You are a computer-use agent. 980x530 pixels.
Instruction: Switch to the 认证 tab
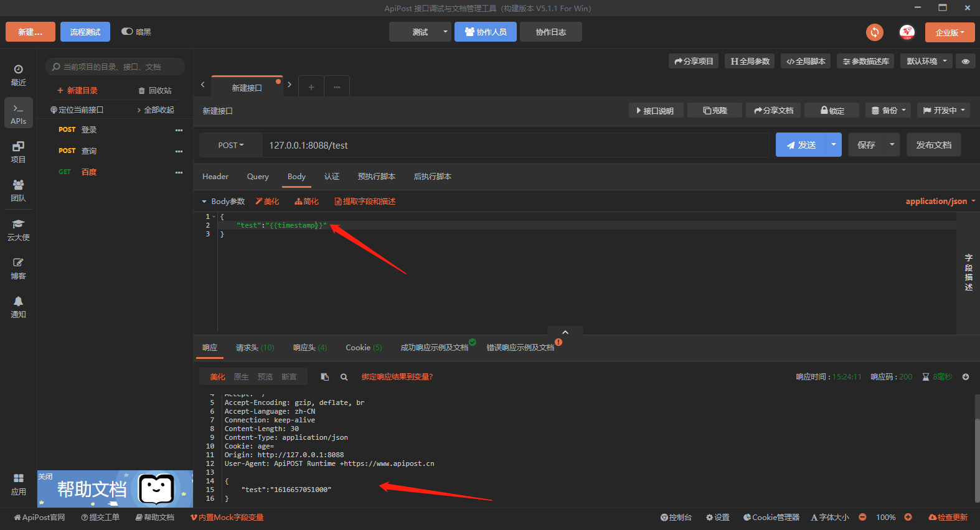click(332, 177)
